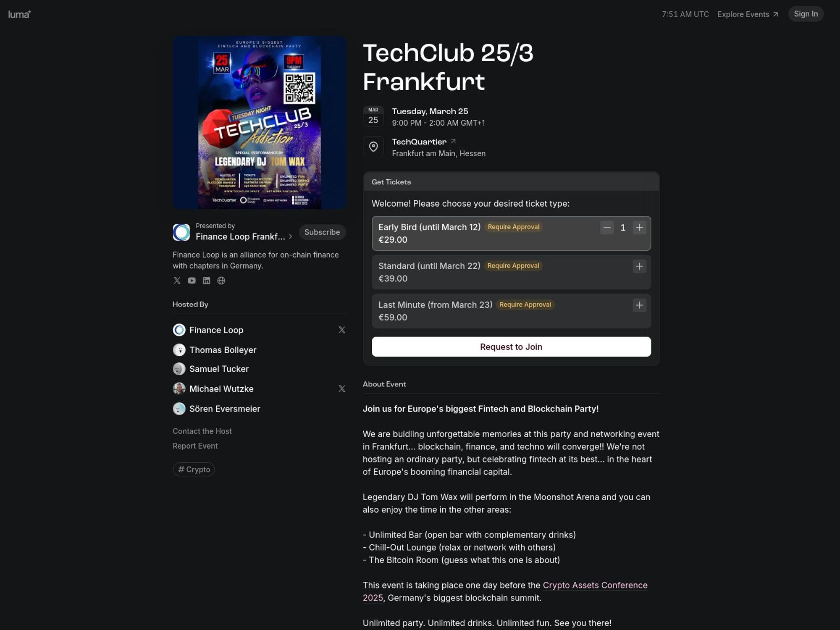The width and height of the screenshot is (840, 630).
Task: Open the Crypto tag
Action: pyautogui.click(x=194, y=469)
